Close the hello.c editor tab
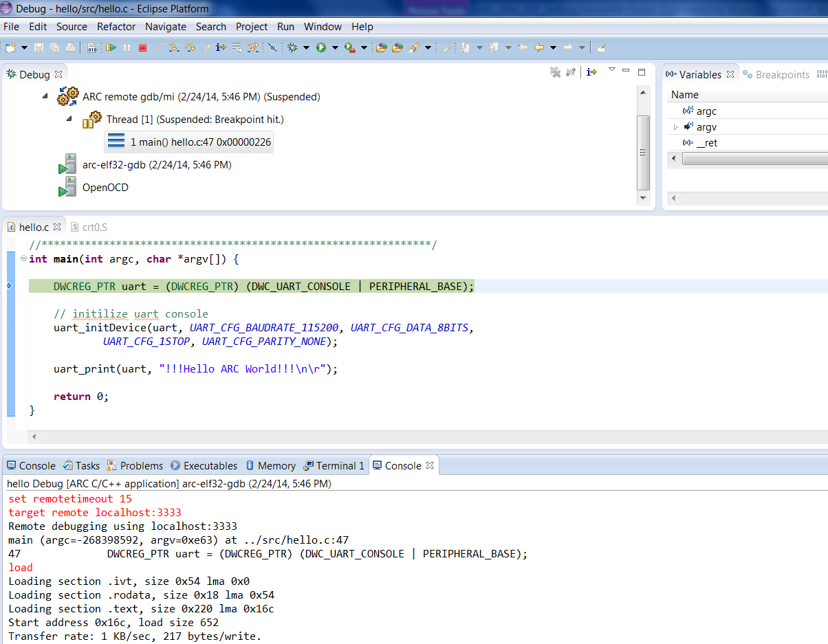Screen dimensions: 828x644 click(57, 227)
